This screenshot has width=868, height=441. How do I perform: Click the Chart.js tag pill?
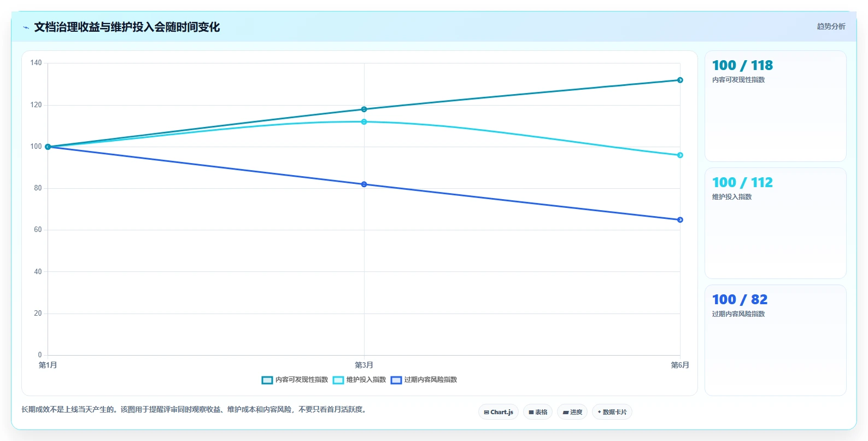pos(498,412)
